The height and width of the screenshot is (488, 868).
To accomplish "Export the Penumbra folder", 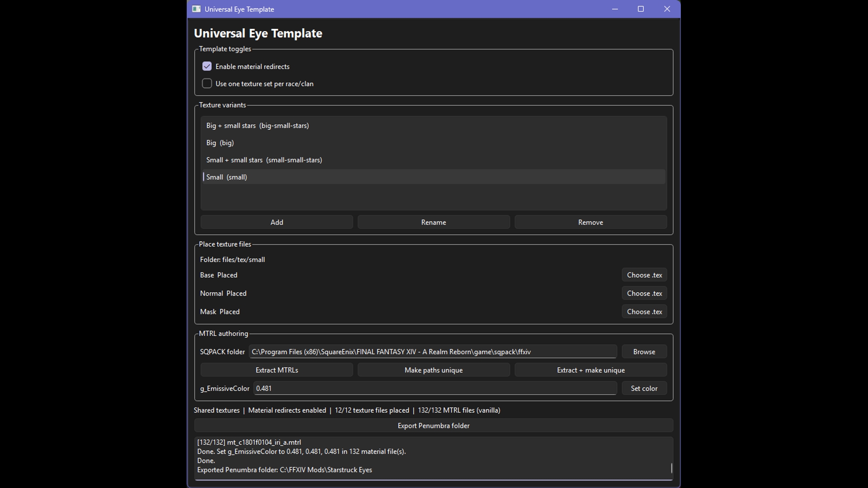I will (434, 426).
